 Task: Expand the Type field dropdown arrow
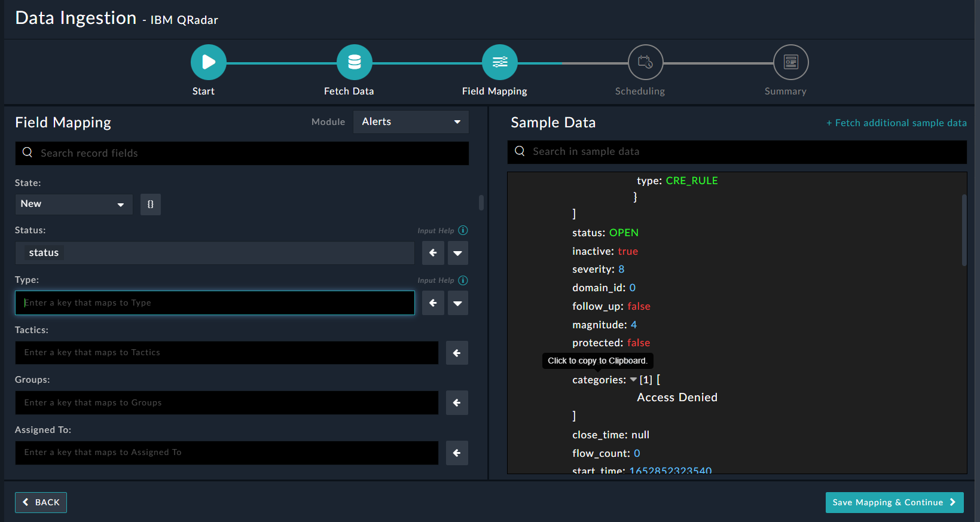[x=457, y=303]
